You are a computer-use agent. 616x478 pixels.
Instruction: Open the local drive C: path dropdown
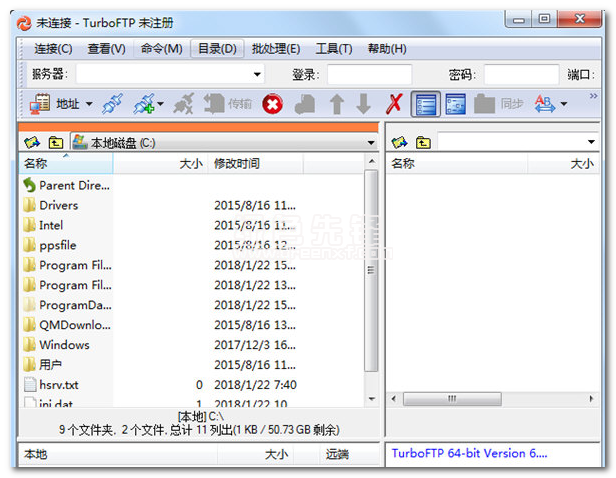[x=370, y=143]
